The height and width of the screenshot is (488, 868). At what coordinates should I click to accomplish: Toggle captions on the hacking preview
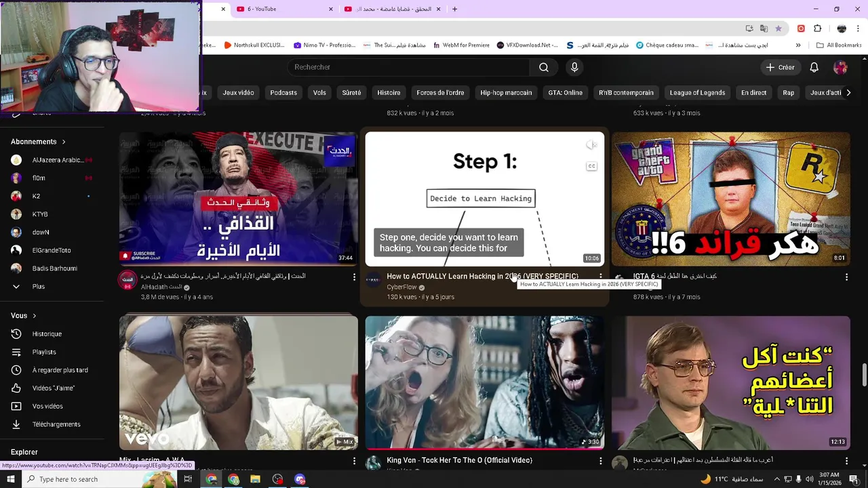pos(591,166)
